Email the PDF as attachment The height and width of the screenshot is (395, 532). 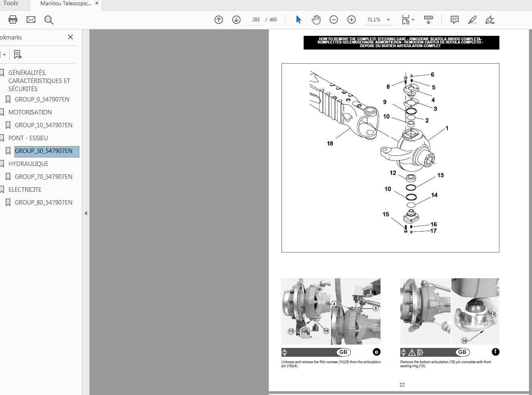(x=31, y=19)
